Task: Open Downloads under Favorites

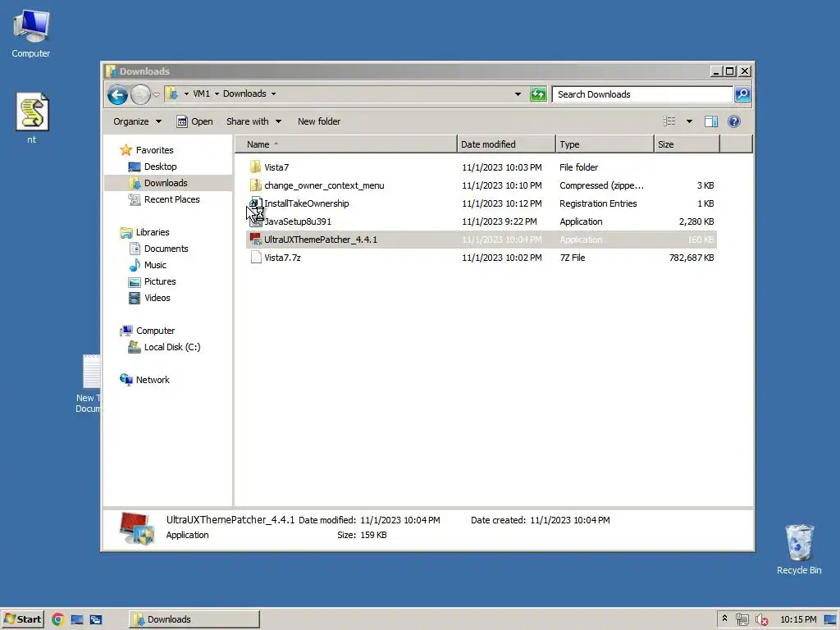Action: [166, 183]
